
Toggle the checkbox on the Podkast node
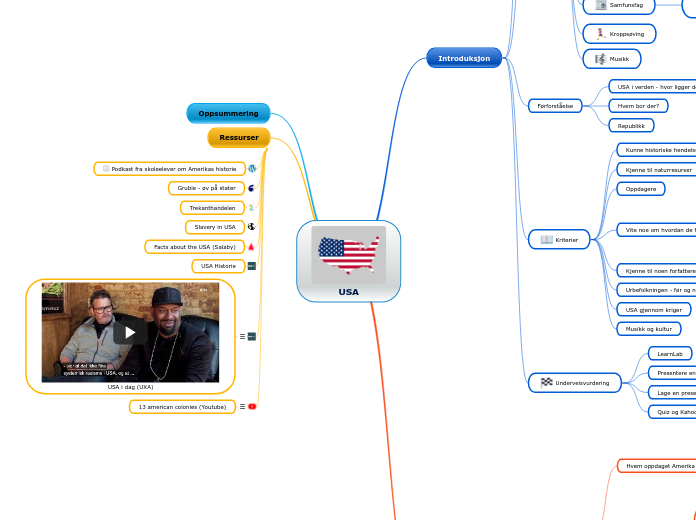click(106, 168)
